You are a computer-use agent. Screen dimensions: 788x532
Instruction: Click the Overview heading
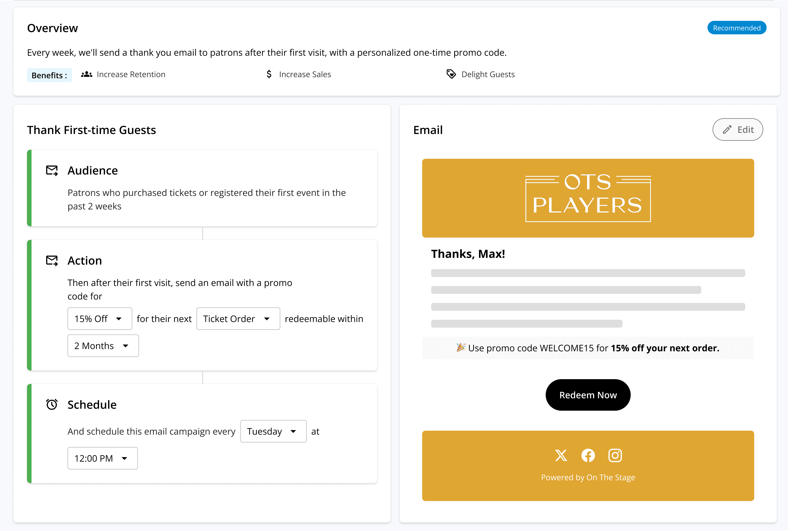[x=53, y=28]
